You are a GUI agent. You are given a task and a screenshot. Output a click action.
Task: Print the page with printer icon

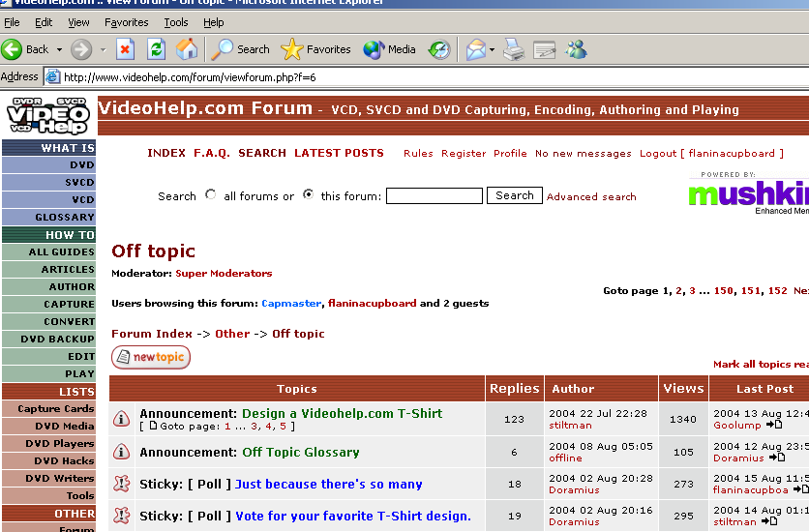(x=514, y=50)
